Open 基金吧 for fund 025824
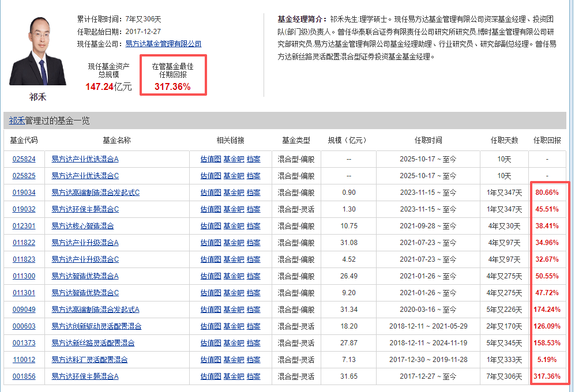The image size is (575, 392). click(x=234, y=159)
